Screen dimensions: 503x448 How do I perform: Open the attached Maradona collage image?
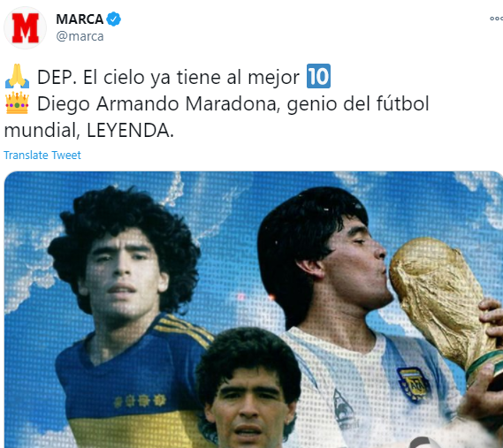pyautogui.click(x=254, y=309)
